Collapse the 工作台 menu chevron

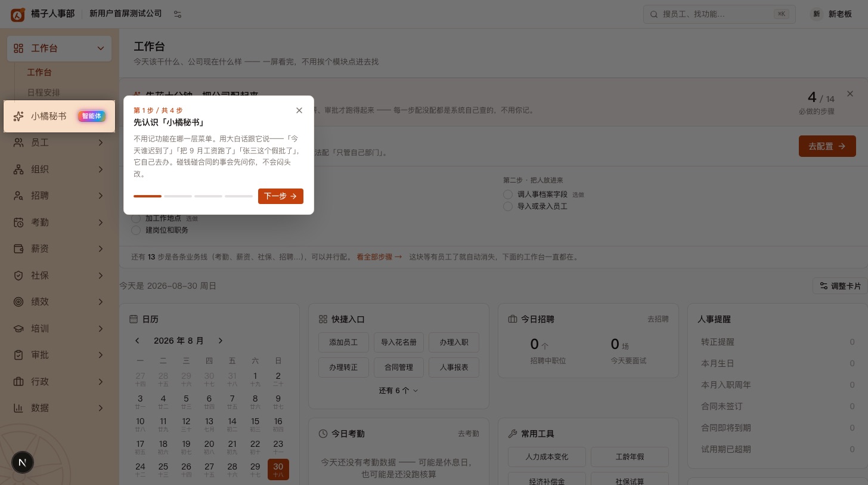[x=101, y=48]
